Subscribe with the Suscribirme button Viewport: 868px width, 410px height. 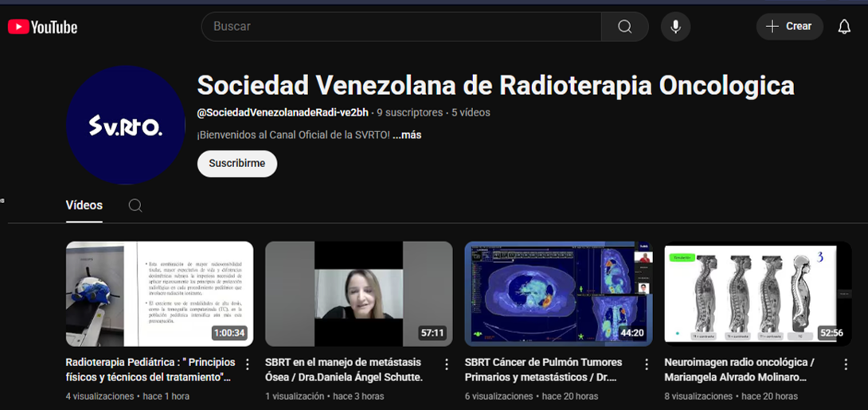coord(237,164)
